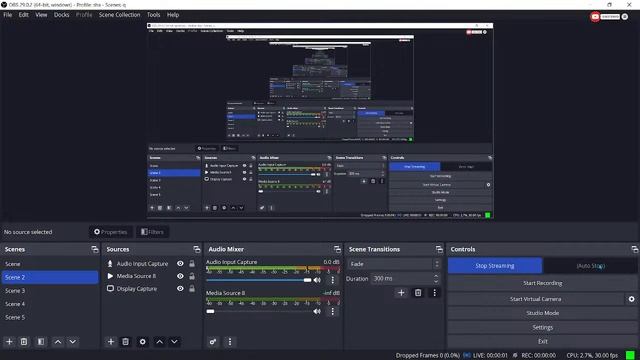The width and height of the screenshot is (640, 360).
Task: Remove selected source trash icon
Action: (125, 342)
